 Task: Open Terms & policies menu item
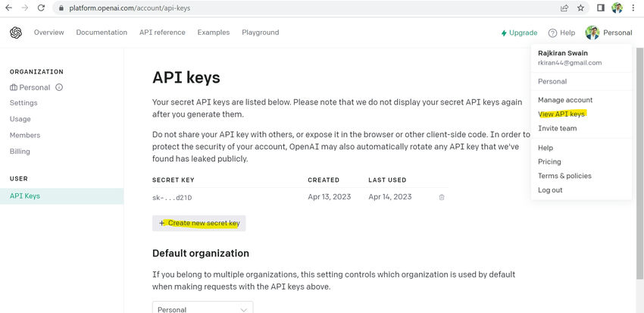(x=564, y=176)
